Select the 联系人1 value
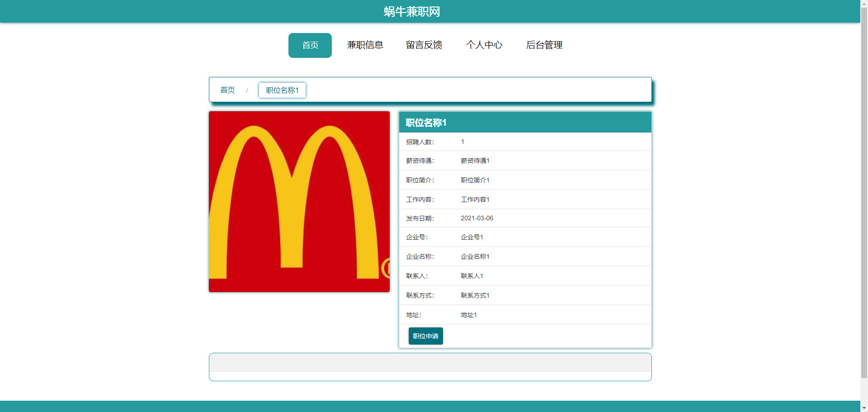This screenshot has width=868, height=412. (x=472, y=276)
